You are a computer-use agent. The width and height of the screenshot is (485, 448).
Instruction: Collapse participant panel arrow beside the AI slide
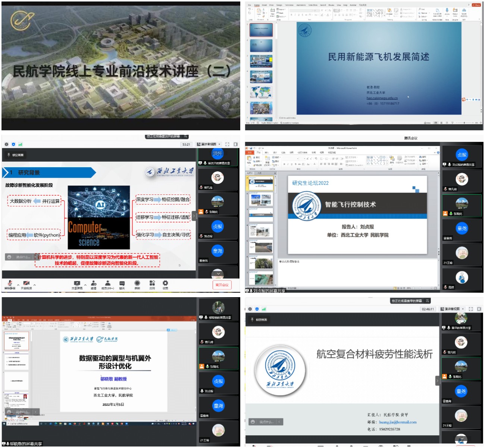[194, 216]
